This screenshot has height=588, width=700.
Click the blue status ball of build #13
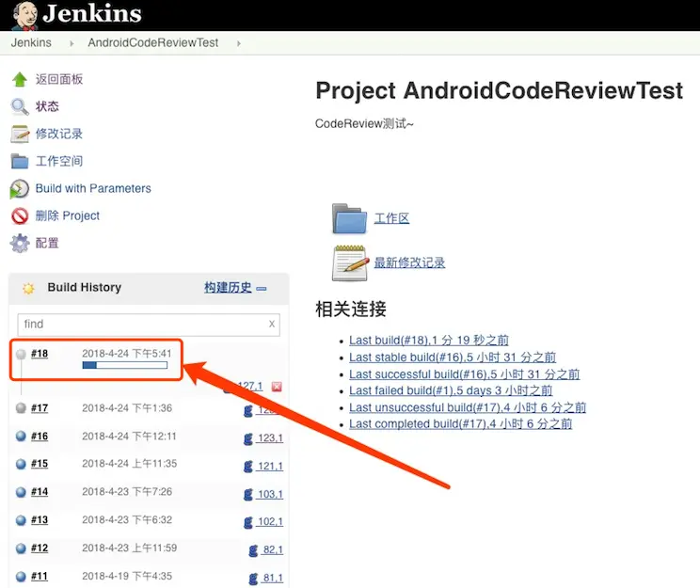point(21,520)
